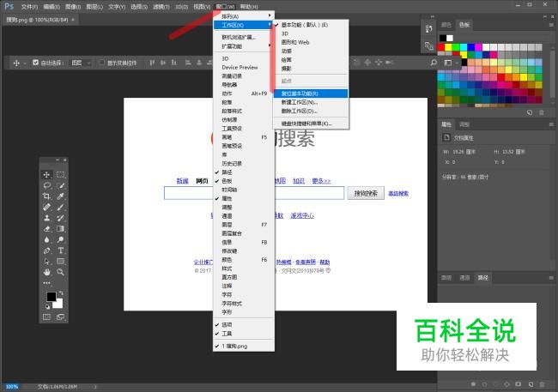Image resolution: width=558 pixels, height=392 pixels.
Task: Expand the 工作区 submenu
Action: tap(244, 25)
